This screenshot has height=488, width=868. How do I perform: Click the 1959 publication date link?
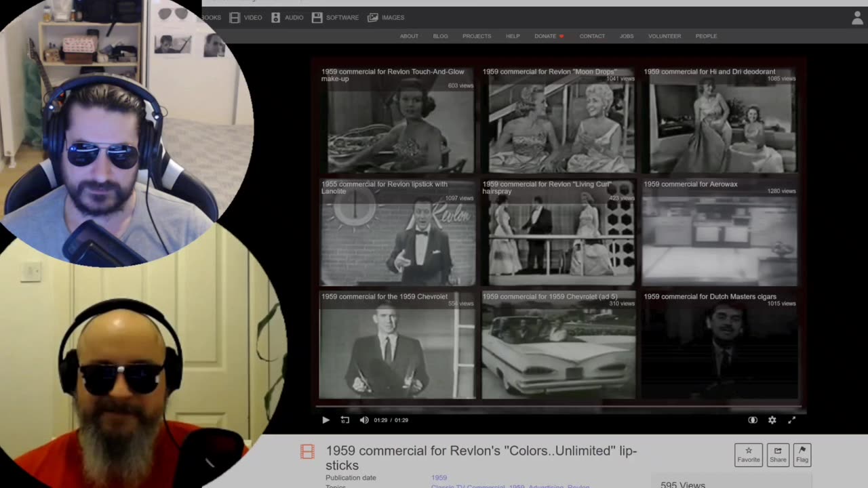coord(439,478)
